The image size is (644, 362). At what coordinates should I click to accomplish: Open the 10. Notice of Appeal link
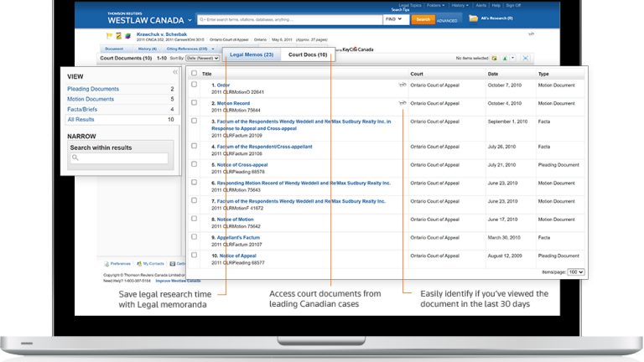pos(238,256)
